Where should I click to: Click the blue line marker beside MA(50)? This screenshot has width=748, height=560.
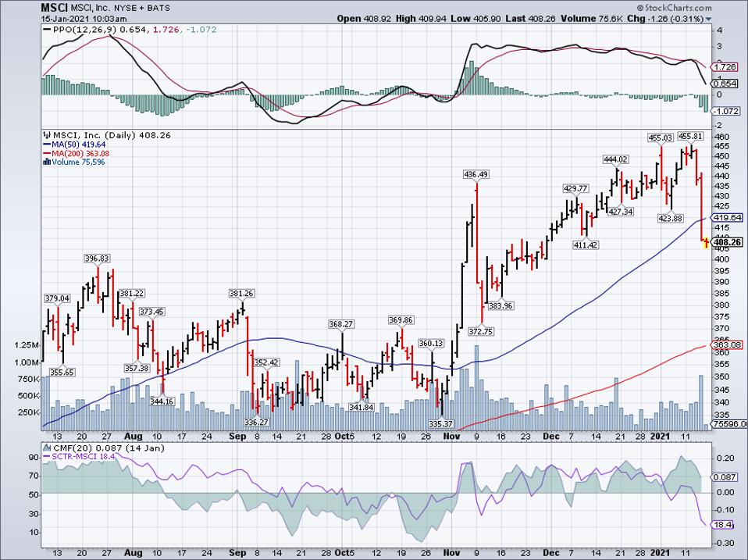47,144
